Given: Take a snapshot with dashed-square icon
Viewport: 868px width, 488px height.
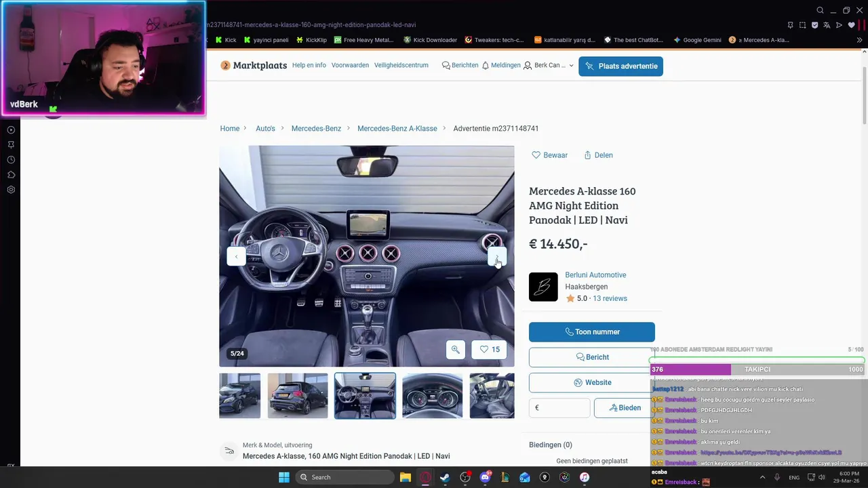Looking at the screenshot, I should coord(802,25).
